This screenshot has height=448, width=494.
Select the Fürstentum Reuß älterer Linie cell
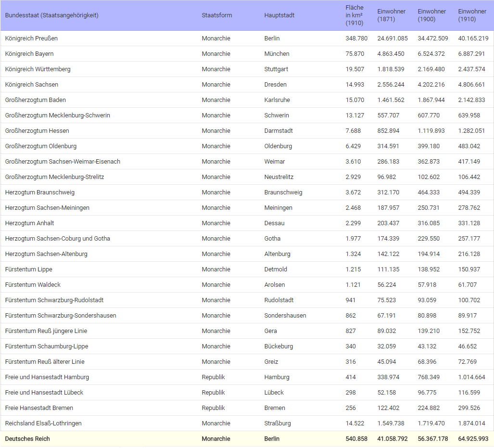[45, 361]
